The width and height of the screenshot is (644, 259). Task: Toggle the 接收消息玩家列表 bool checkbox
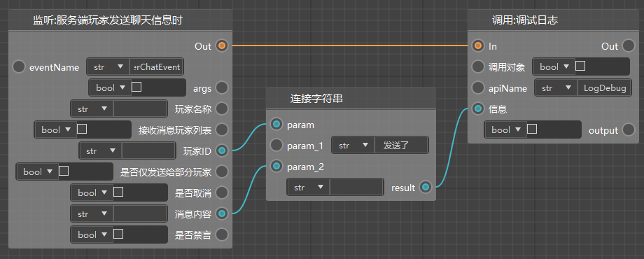[x=82, y=129]
